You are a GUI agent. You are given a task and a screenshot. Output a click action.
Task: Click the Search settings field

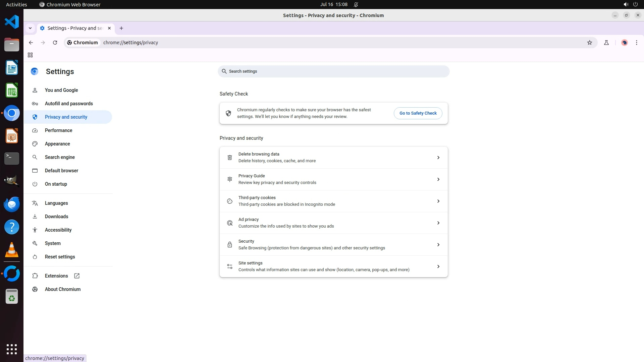pyautogui.click(x=333, y=71)
